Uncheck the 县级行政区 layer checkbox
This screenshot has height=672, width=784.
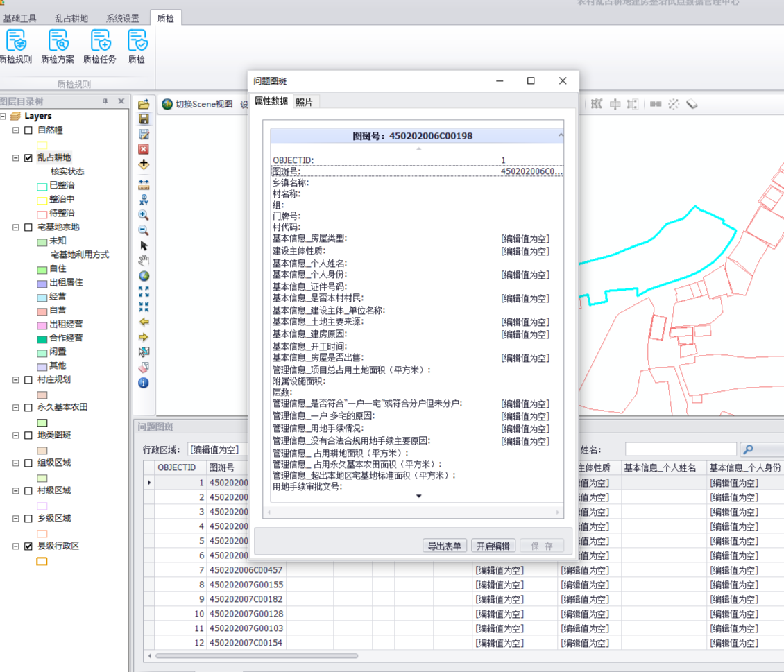click(x=28, y=546)
